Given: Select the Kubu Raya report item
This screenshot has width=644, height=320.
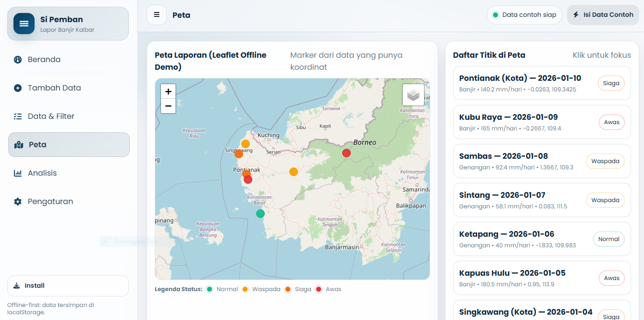Looking at the screenshot, I should 508,122.
